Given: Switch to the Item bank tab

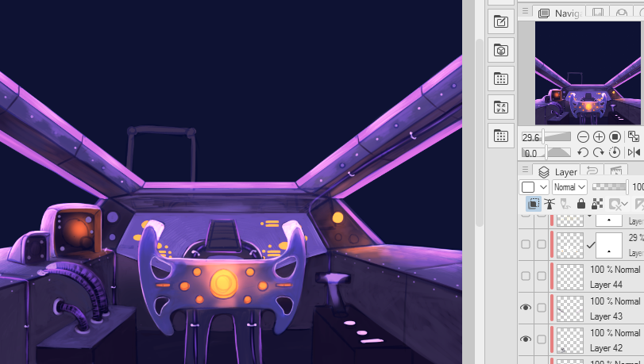Looking at the screenshot, I should pos(622,13).
